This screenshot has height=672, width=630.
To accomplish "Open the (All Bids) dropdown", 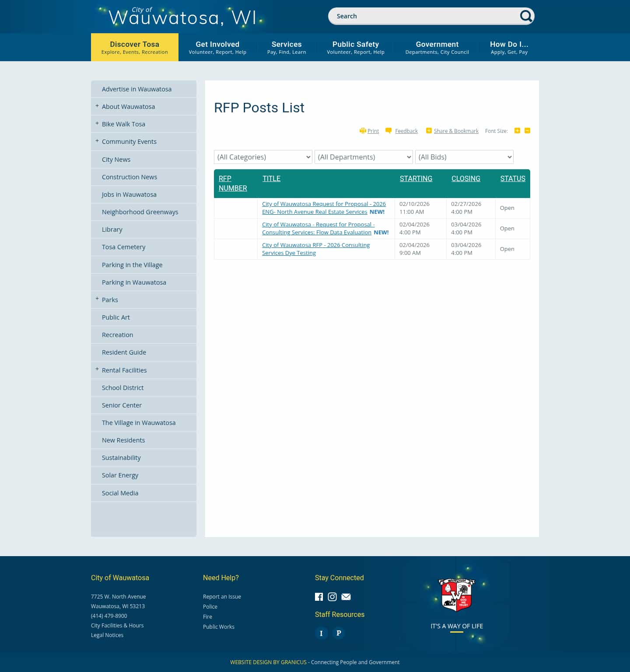I will tap(464, 157).
